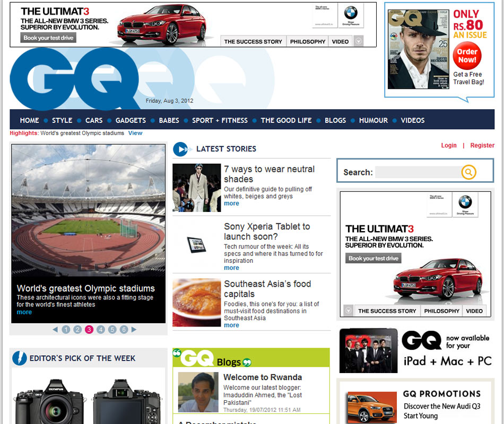504x424 pixels.
Task: Click the Editor's Pick pen icon
Action: point(20,358)
